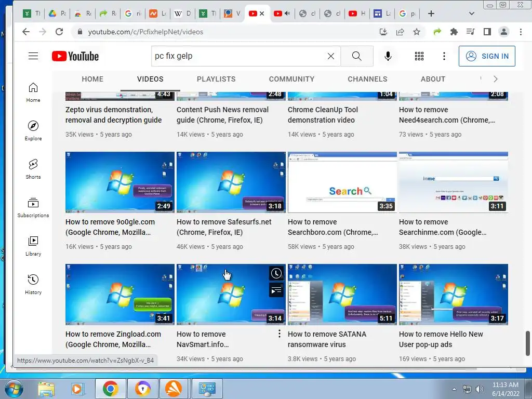Open the 9o0gle.com video thumbnail
532x399 pixels.
(120, 182)
